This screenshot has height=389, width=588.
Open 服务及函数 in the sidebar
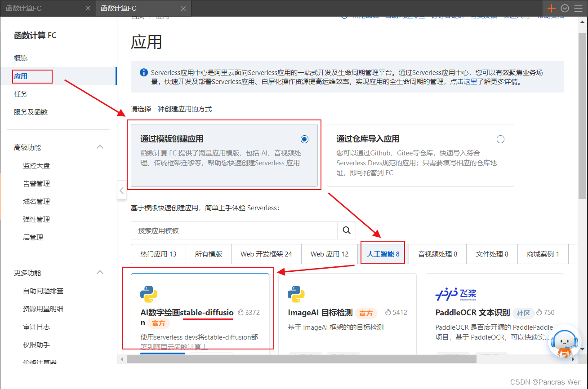31,112
